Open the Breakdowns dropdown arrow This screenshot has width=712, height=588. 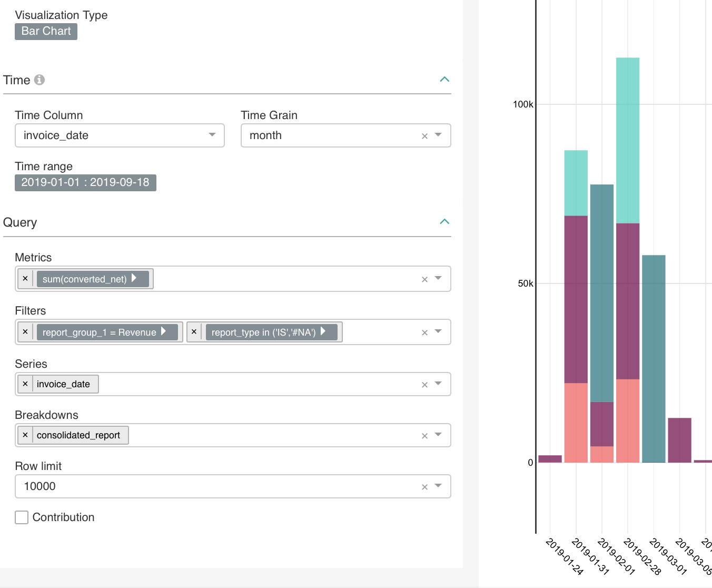pos(438,435)
